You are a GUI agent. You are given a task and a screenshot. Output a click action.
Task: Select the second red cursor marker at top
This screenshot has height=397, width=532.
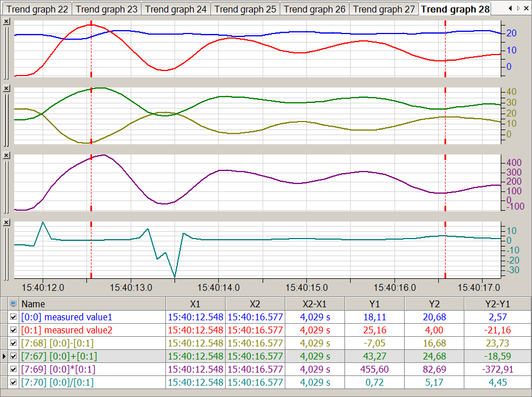[x=445, y=23]
